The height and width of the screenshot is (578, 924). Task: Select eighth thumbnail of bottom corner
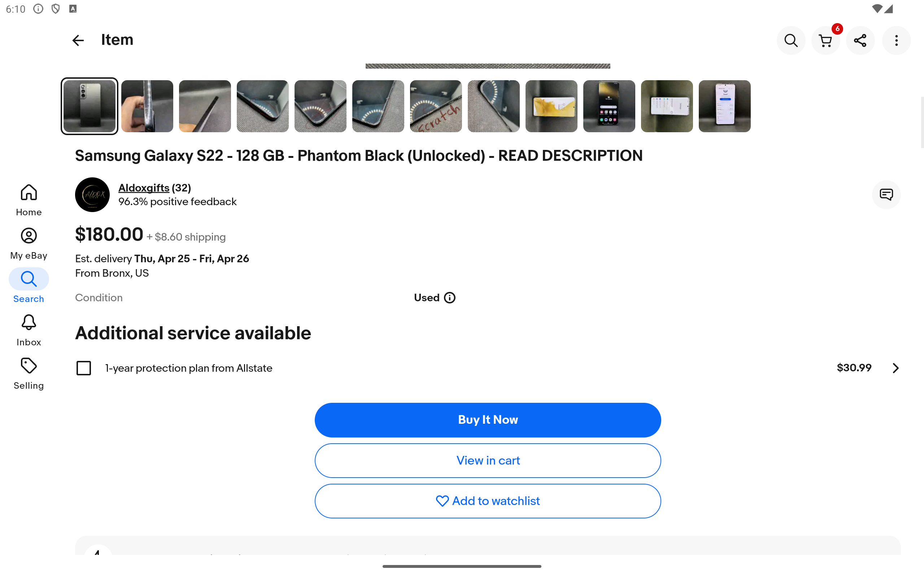[x=494, y=106]
